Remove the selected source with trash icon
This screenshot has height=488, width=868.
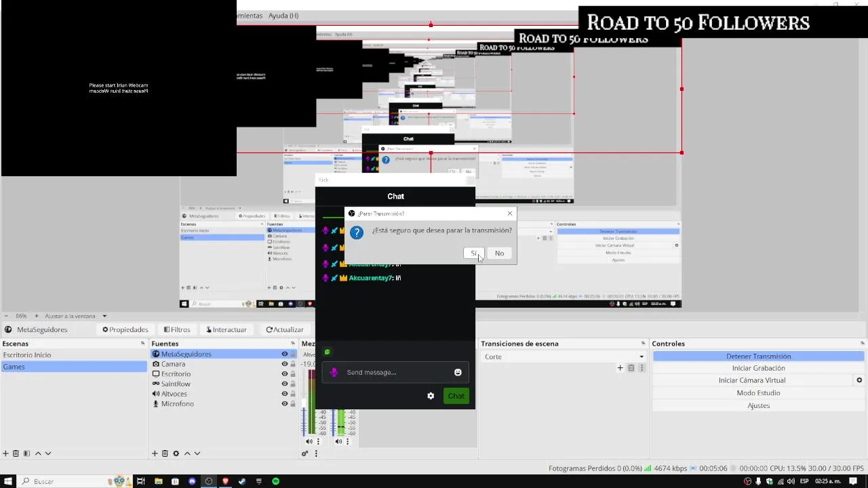[x=165, y=453]
